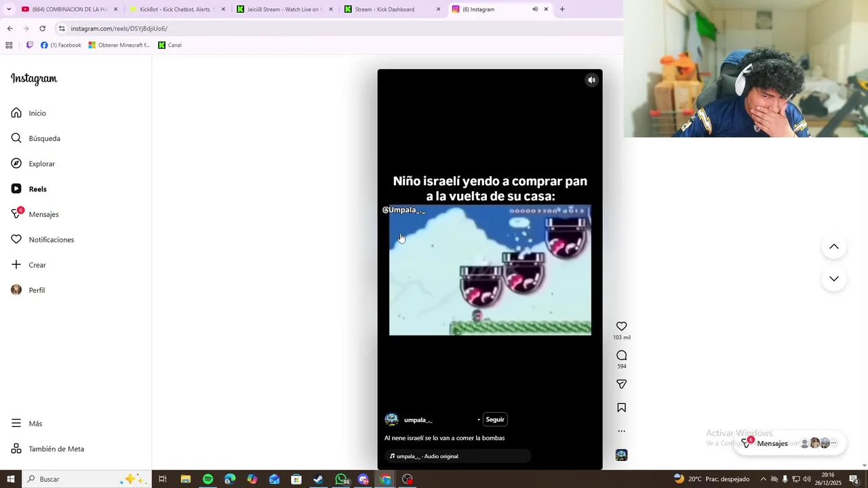Open the reel comments bubble
The image size is (868, 488).
(621, 355)
